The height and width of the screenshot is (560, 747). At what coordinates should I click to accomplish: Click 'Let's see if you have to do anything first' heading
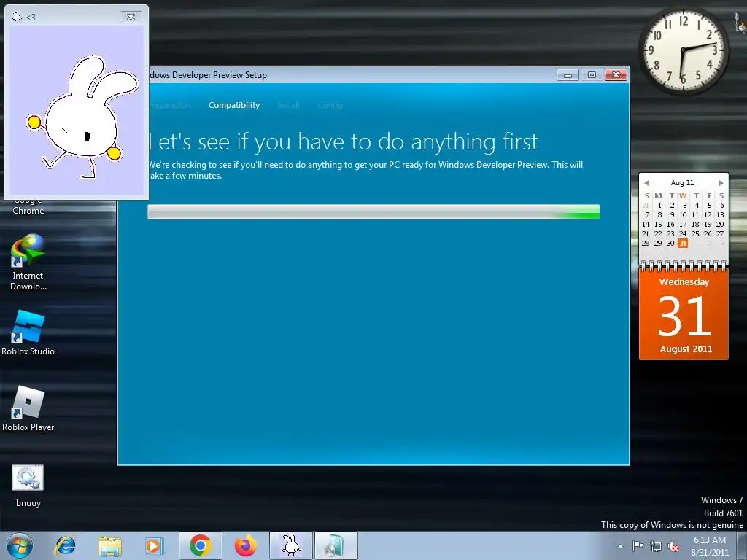343,142
